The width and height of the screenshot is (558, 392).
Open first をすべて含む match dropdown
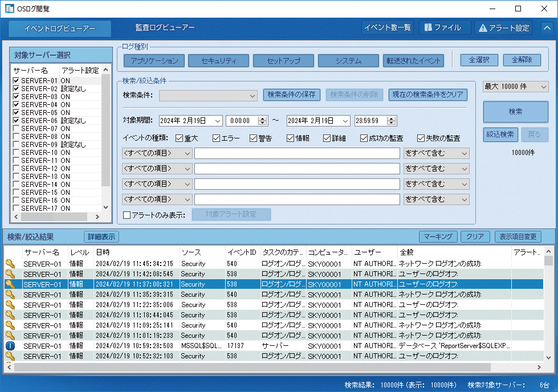click(436, 153)
